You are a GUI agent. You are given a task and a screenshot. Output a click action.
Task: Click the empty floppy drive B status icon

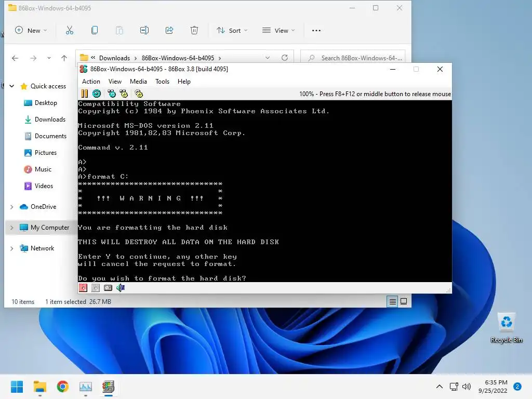tap(96, 288)
